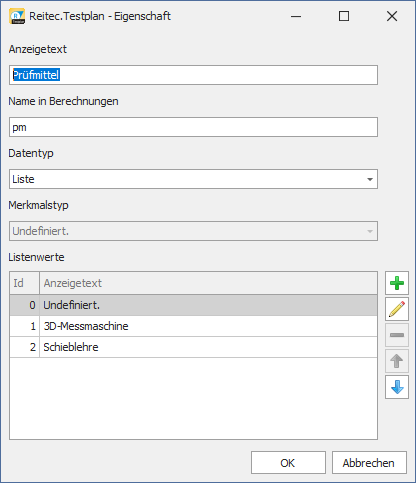This screenshot has width=416, height=483.
Task: Close the Eigenschaft dialog window
Action: point(392,16)
